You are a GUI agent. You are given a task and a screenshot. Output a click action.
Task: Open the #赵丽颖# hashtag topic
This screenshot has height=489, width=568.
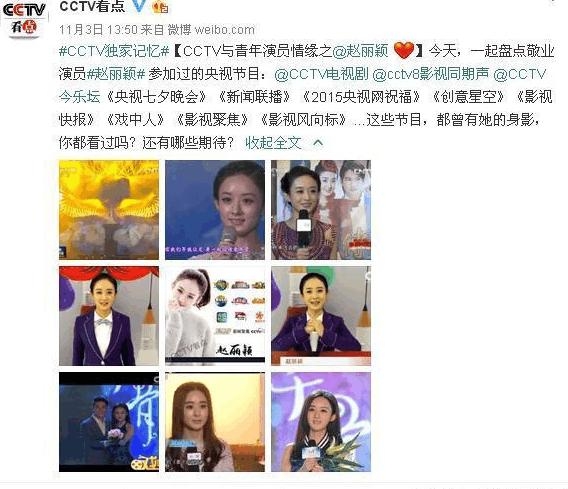tap(116, 74)
